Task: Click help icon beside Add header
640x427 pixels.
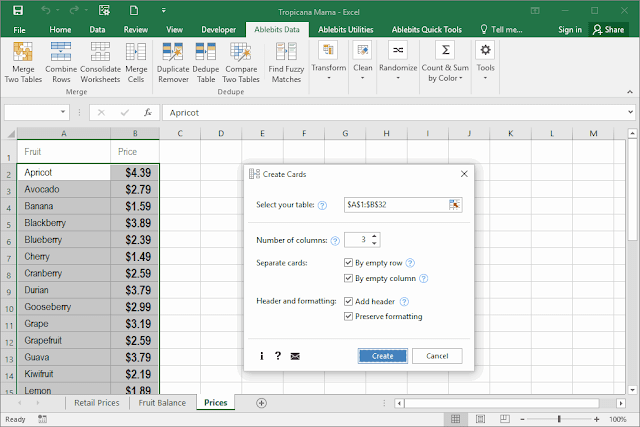Action: coord(404,302)
